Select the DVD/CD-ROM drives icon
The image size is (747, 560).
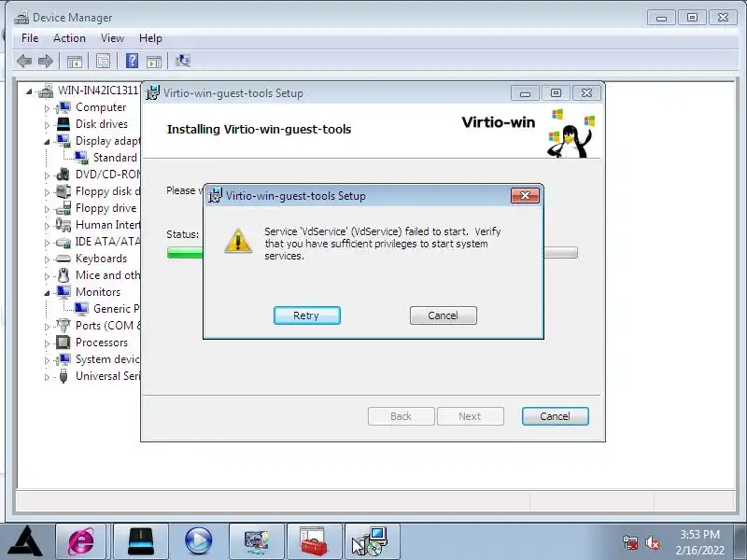coord(63,175)
